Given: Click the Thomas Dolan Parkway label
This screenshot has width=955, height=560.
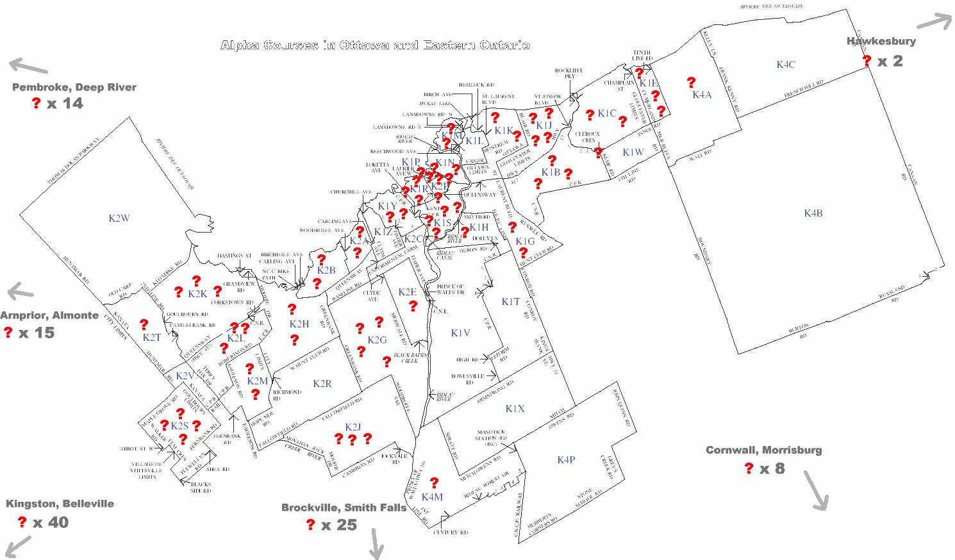Looking at the screenshot, I should (74, 161).
